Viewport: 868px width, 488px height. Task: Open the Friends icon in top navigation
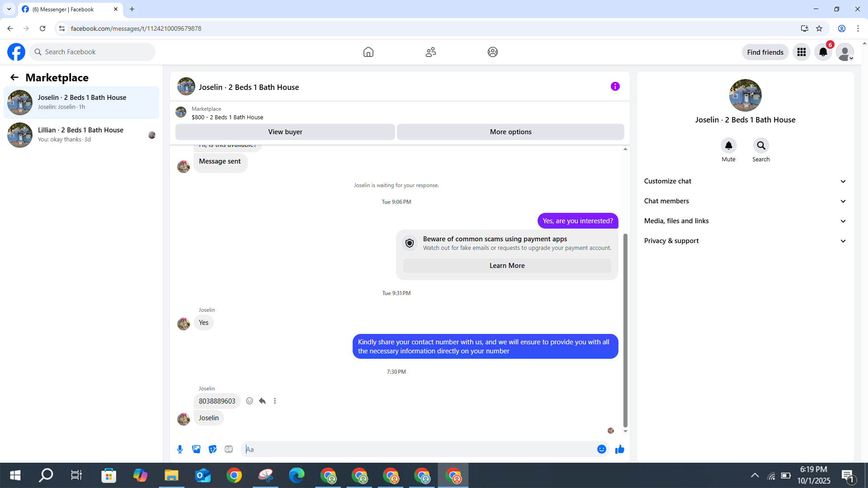[x=431, y=52]
